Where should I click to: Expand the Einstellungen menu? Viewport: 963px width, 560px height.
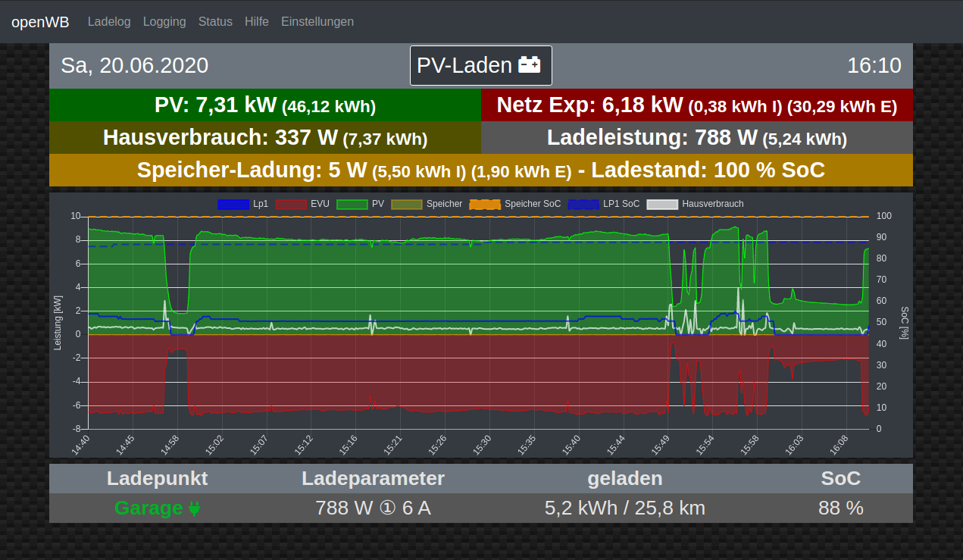click(x=317, y=21)
